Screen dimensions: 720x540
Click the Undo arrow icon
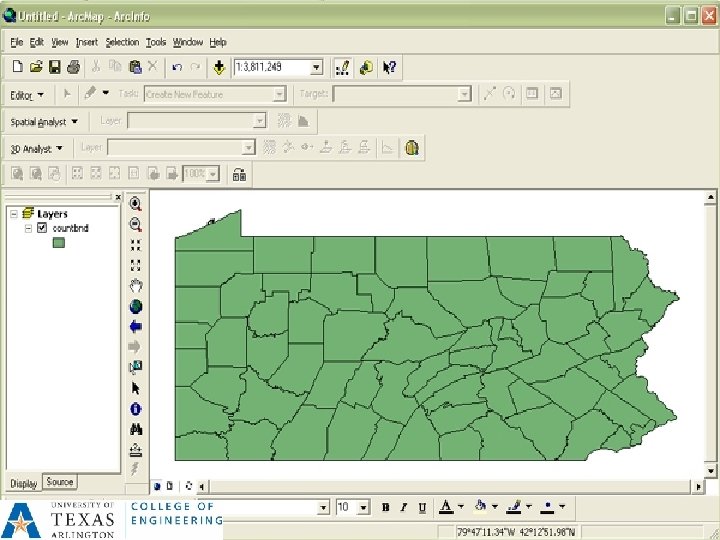177,68
